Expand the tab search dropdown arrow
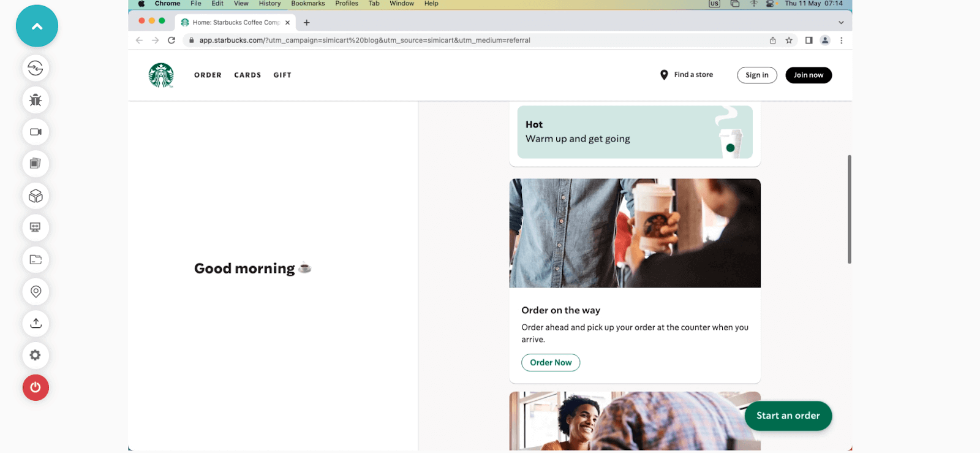This screenshot has width=980, height=453. [841, 23]
